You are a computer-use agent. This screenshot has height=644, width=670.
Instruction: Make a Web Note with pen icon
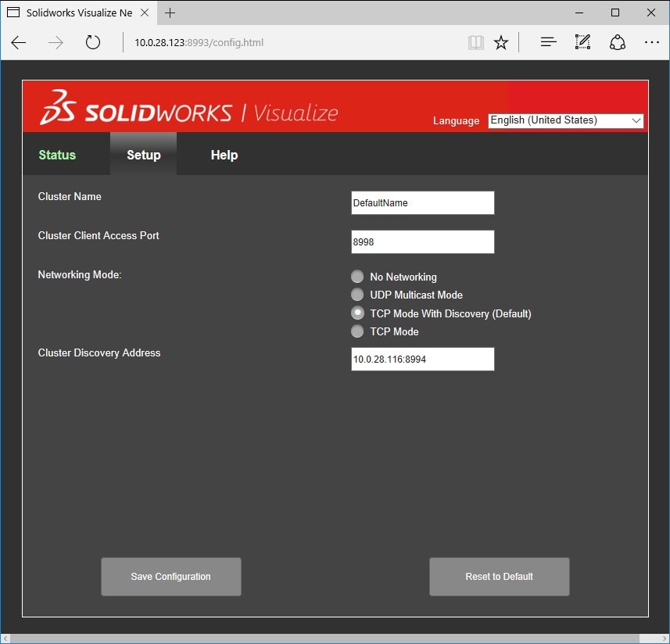[x=583, y=42]
